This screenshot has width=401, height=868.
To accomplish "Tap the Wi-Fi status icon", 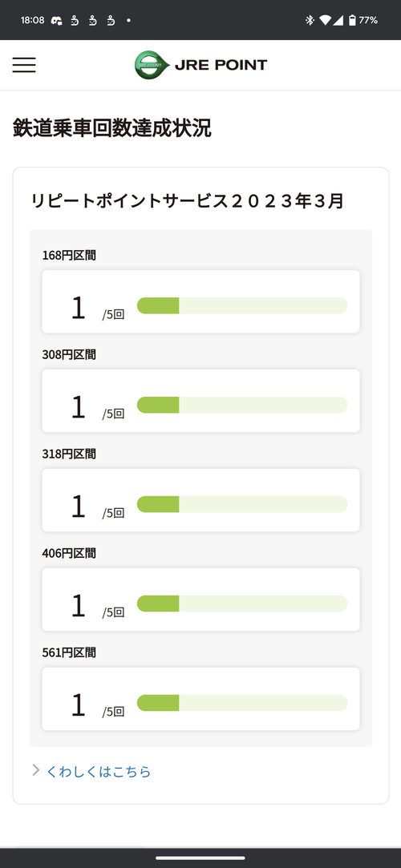I will [325, 21].
